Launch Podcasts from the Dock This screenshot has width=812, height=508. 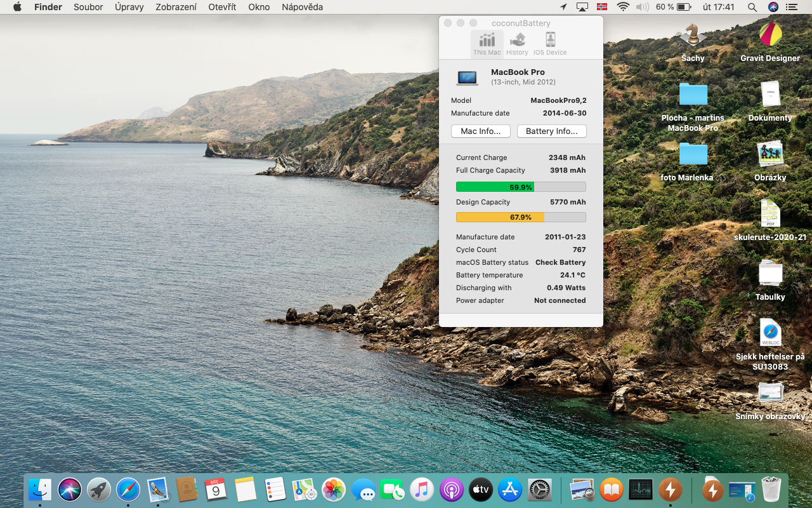pos(451,490)
